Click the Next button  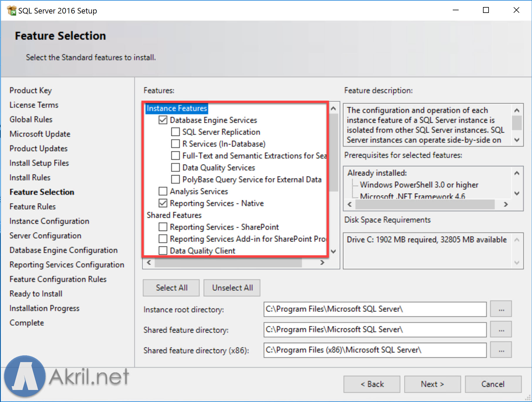[432, 384]
